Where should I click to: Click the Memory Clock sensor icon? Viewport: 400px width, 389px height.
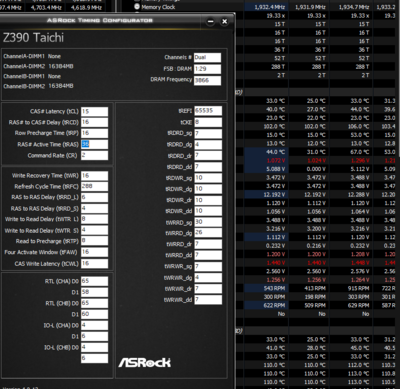(x=137, y=6)
